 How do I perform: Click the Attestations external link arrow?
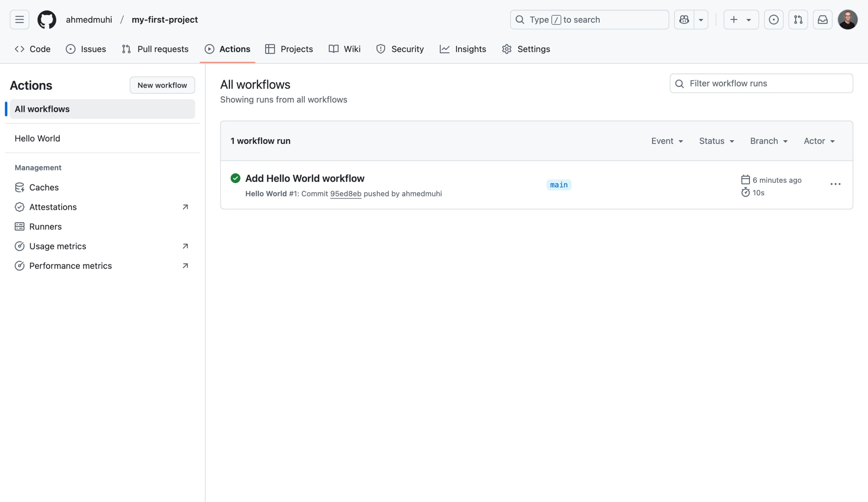(185, 207)
